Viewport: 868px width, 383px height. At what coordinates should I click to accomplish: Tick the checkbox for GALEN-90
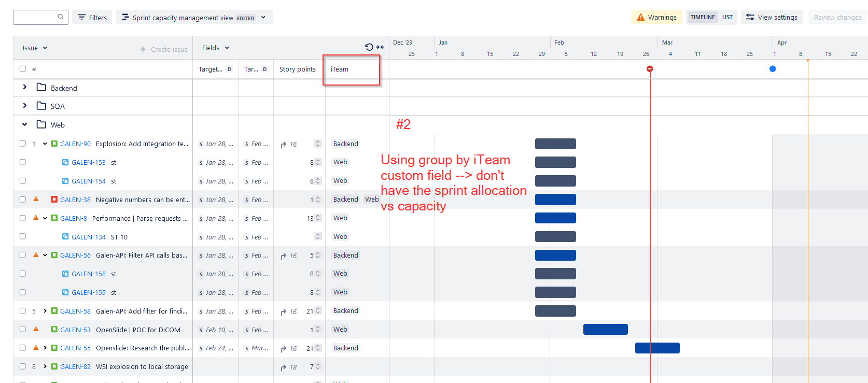point(23,144)
